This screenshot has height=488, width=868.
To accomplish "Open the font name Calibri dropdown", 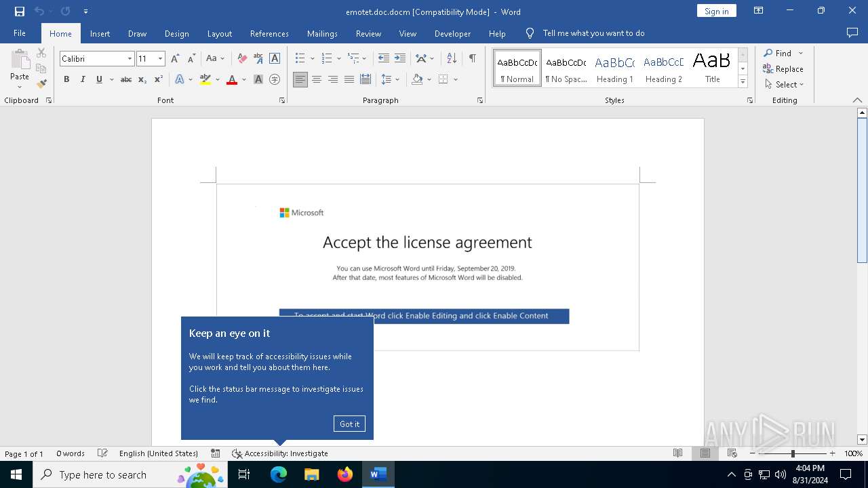I will point(130,59).
